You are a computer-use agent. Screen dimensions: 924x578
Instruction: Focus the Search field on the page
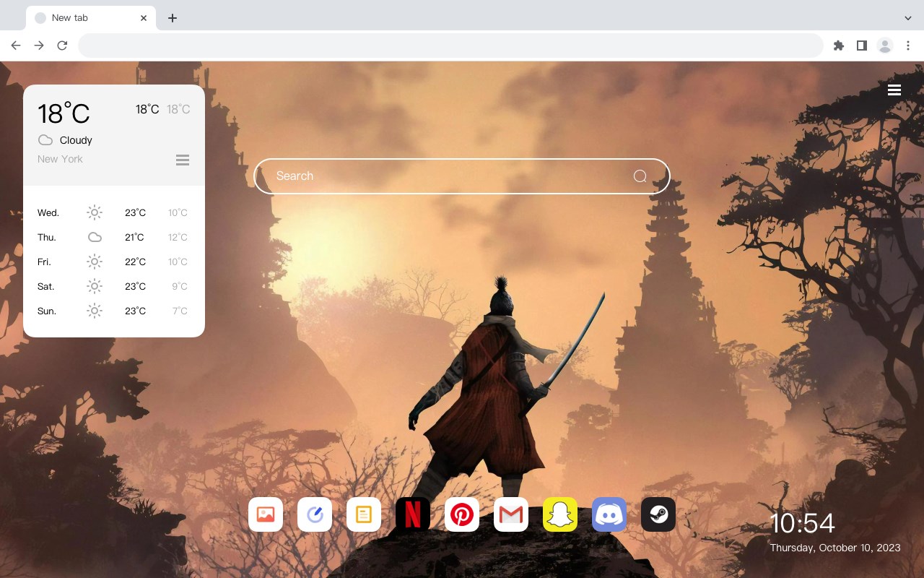pos(462,176)
